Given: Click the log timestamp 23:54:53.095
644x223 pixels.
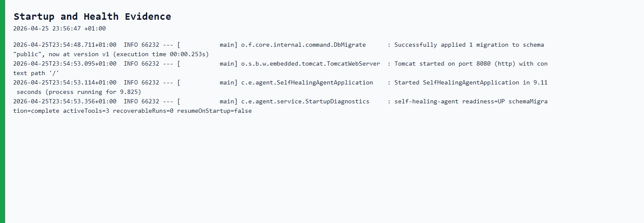Looking at the screenshot, I should point(64,64).
